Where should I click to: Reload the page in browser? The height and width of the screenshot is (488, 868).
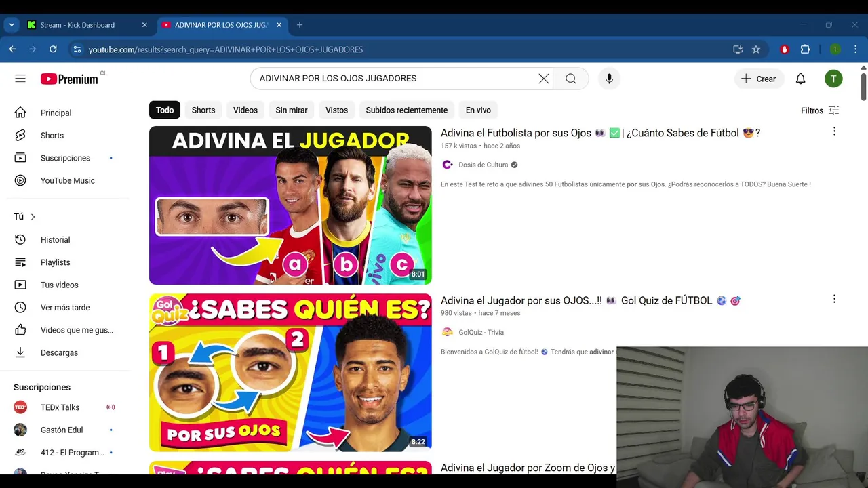pos(53,49)
